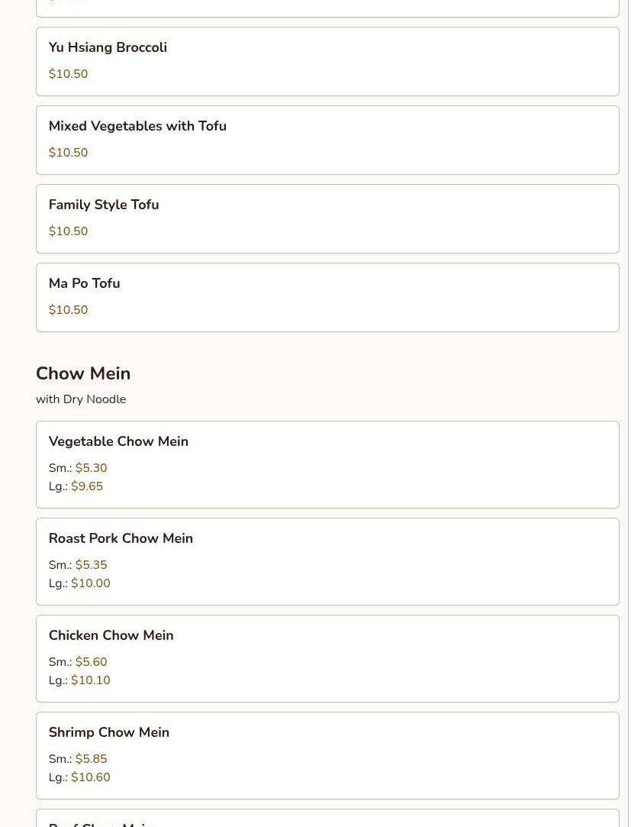Select the Ma Po Tofu card
This screenshot has width=644, height=827.
tap(327, 298)
